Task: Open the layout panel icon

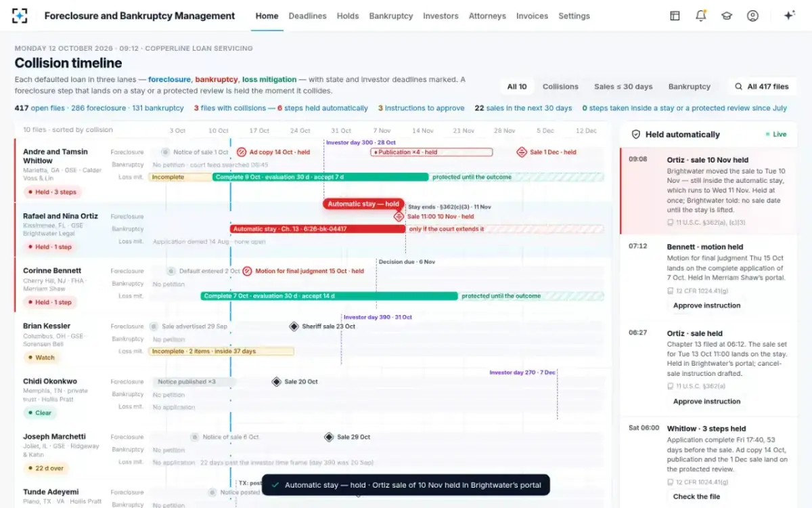Action: (675, 16)
